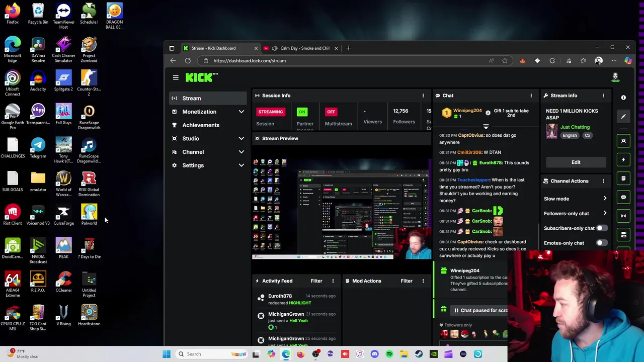Go back in Edge browser

tap(173, 61)
